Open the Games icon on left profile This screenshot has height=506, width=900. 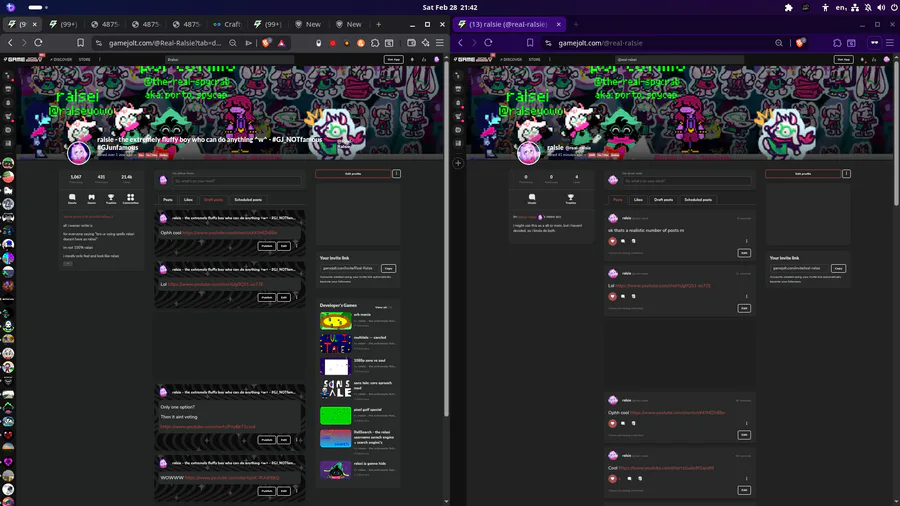[91, 198]
